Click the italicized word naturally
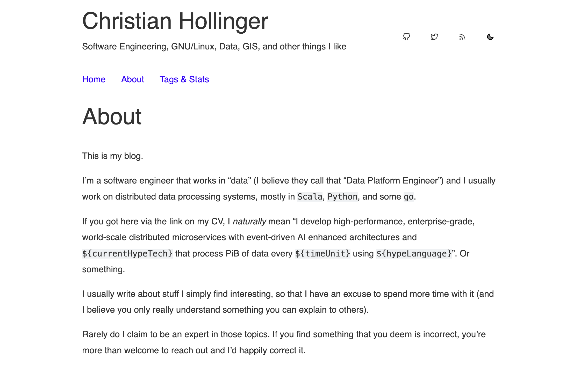Screen dimensions: 588x367 point(249,222)
